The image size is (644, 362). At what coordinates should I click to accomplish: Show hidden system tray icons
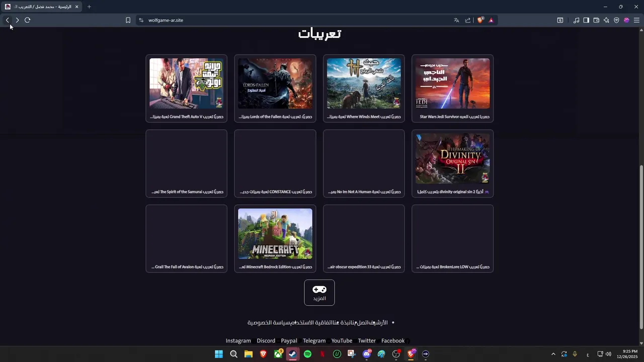pyautogui.click(x=553, y=354)
